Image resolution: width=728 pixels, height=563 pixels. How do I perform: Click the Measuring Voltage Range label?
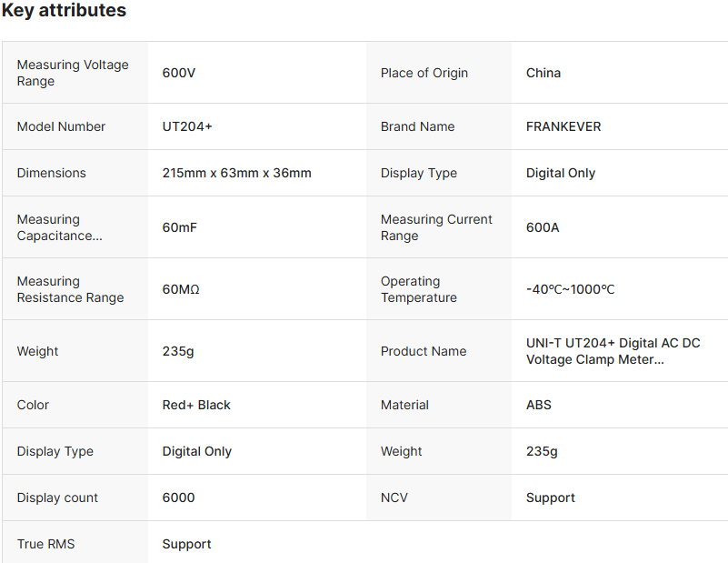coord(73,73)
